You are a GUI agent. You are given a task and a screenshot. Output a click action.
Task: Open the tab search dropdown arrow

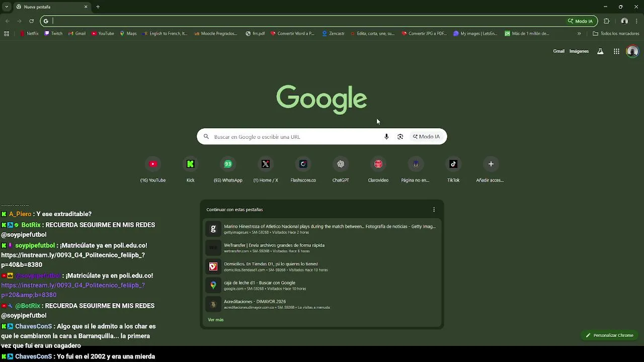7,7
